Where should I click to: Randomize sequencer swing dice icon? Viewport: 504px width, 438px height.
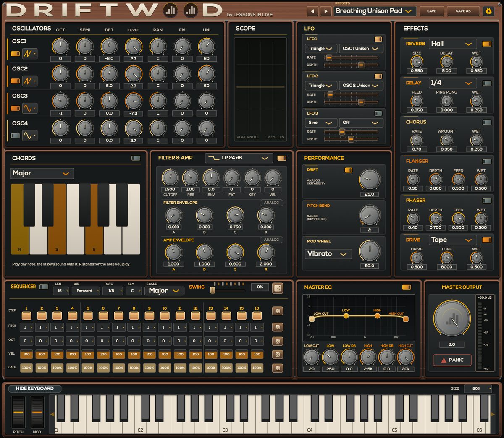(278, 288)
